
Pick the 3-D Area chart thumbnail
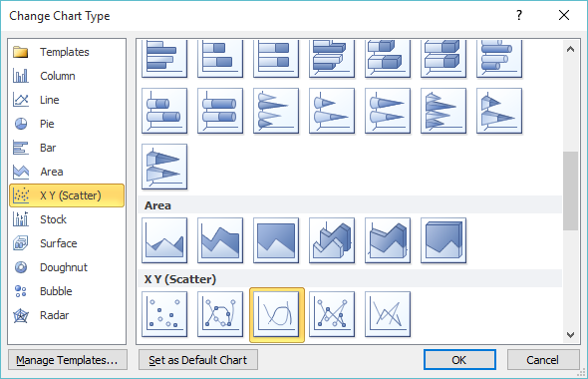(332, 240)
